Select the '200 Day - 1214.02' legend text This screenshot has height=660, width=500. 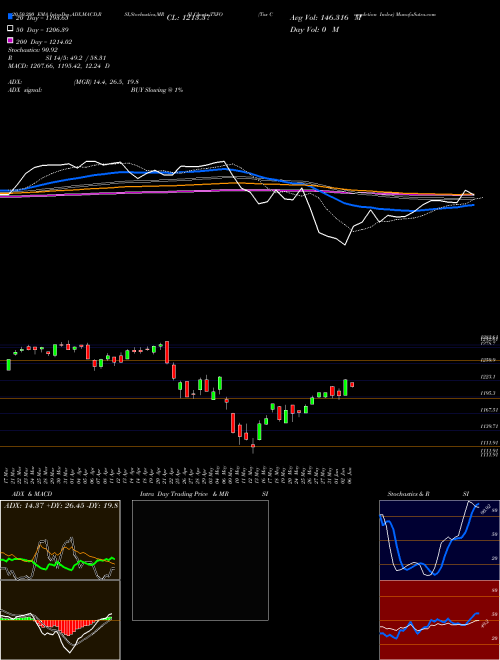(x=44, y=42)
